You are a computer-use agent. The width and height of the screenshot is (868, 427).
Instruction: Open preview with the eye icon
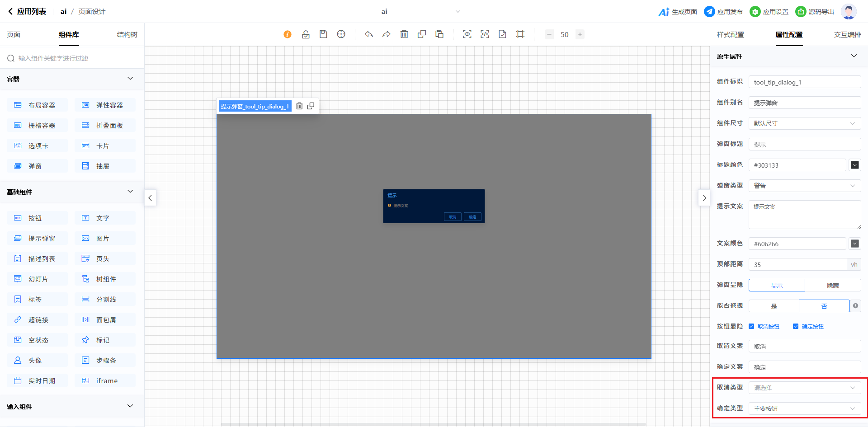click(x=467, y=34)
